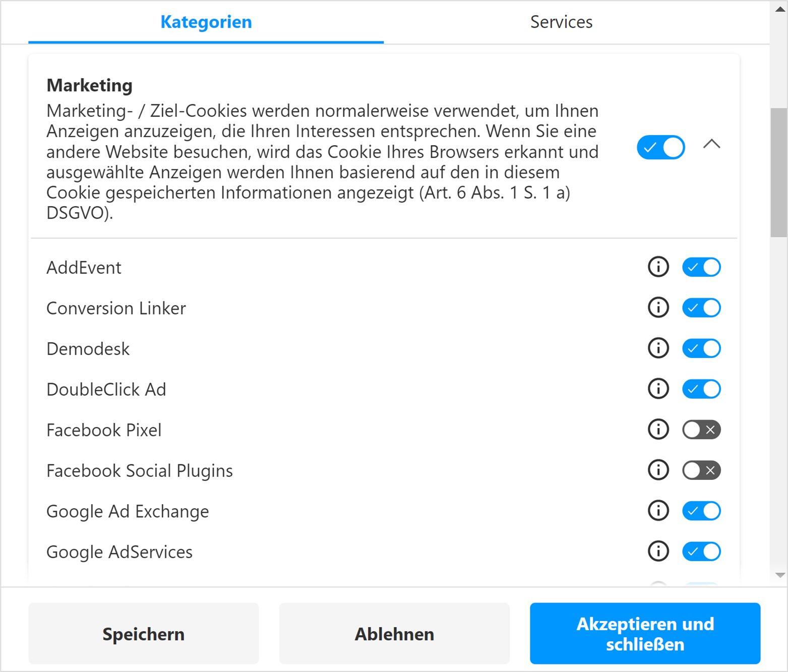This screenshot has width=788, height=672.
Task: Collapse the Marketing category chevron
Action: tap(711, 145)
